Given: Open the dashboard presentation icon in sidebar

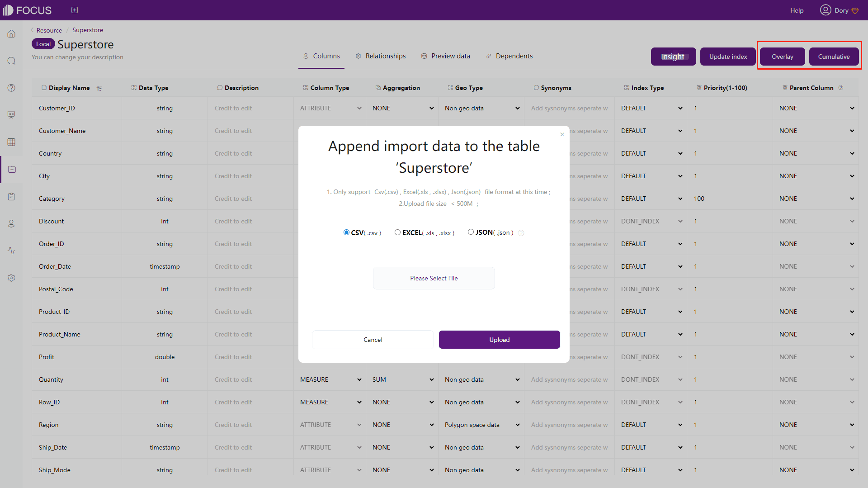Looking at the screenshot, I should [x=11, y=115].
